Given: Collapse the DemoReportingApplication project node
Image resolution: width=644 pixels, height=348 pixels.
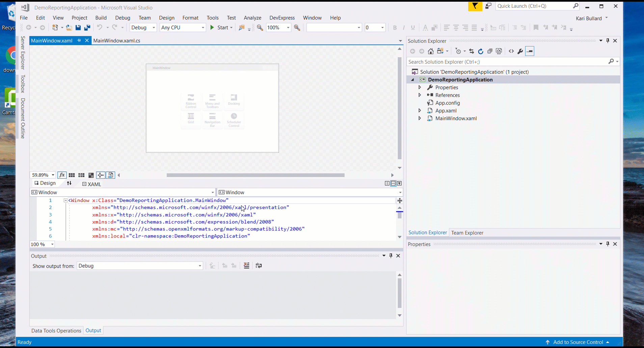Looking at the screenshot, I should coord(412,80).
